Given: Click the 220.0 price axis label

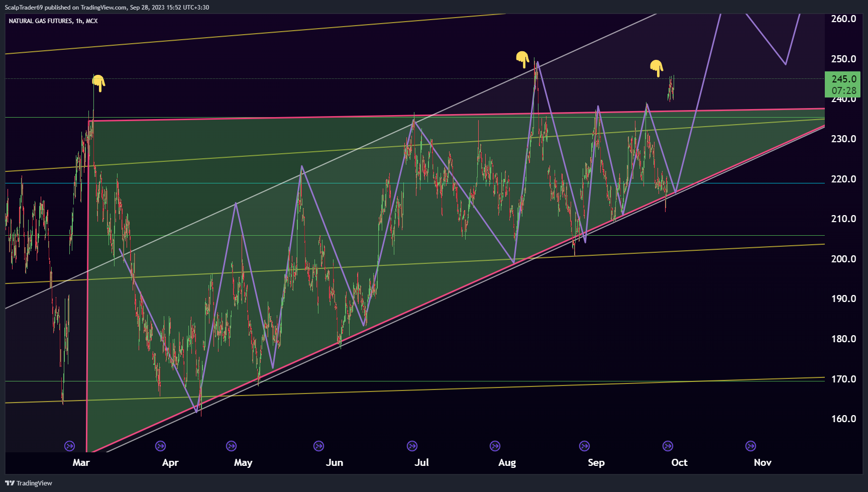Looking at the screenshot, I should tap(844, 179).
